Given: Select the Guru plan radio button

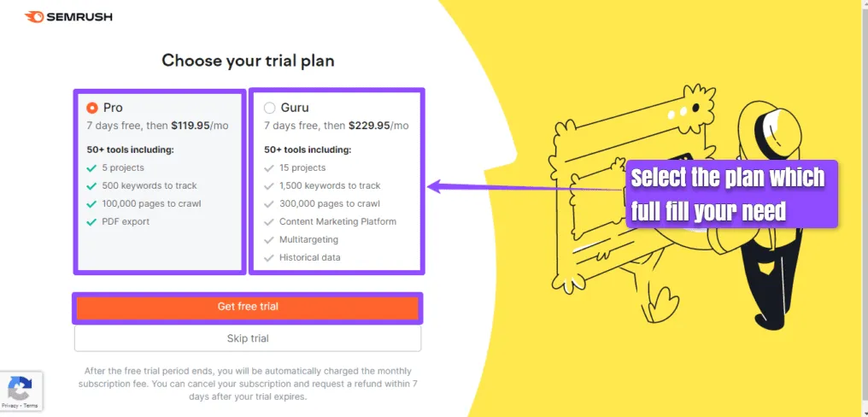Looking at the screenshot, I should [x=270, y=109].
